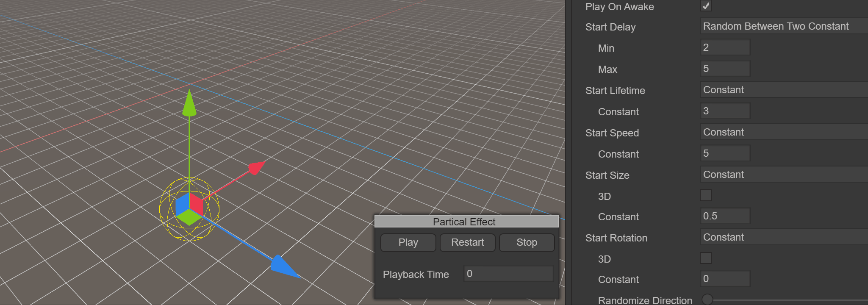The image size is (868, 305).
Task: Click the Start Delay Min value field
Action: pos(725,47)
